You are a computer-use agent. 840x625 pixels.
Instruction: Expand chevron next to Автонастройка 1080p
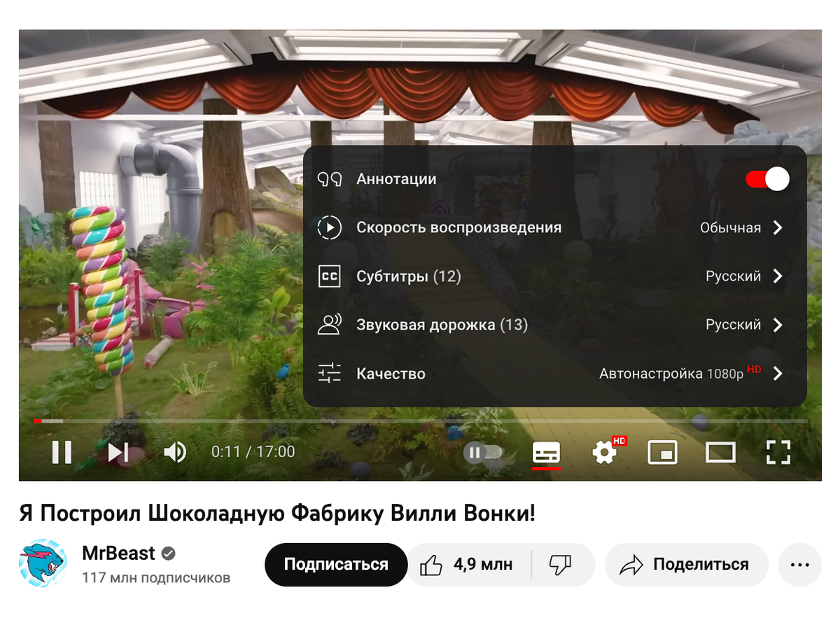778,373
